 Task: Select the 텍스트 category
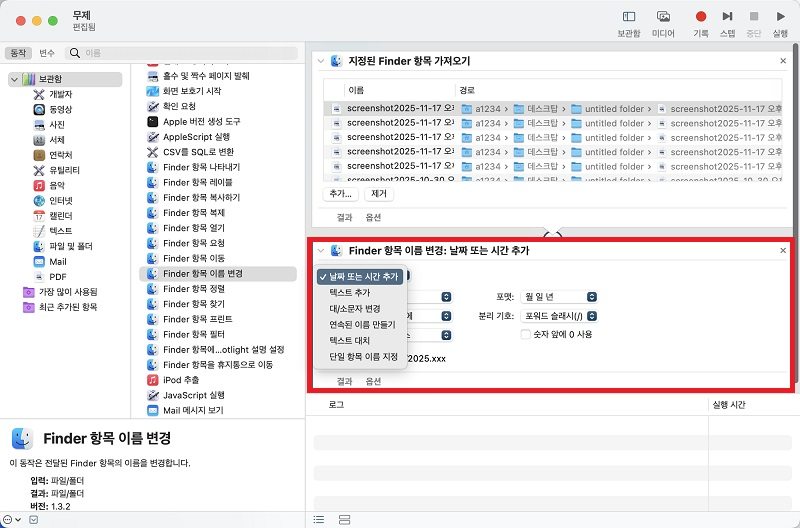[x=54, y=231]
